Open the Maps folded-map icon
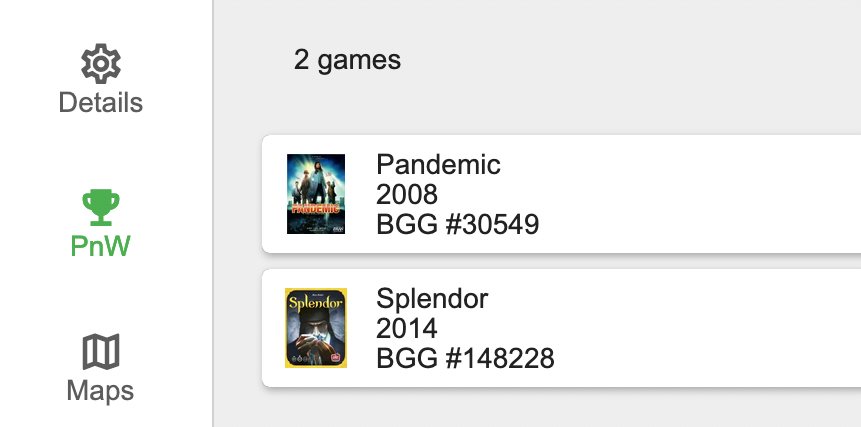The height and width of the screenshot is (427, 861). 100,351
